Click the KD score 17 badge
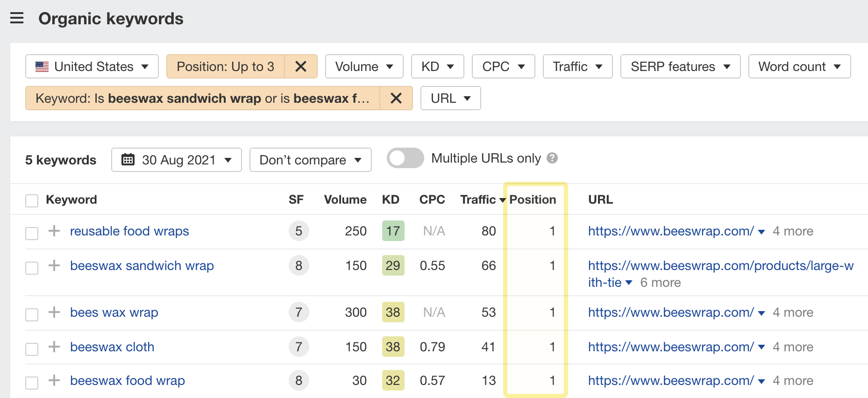 393,231
